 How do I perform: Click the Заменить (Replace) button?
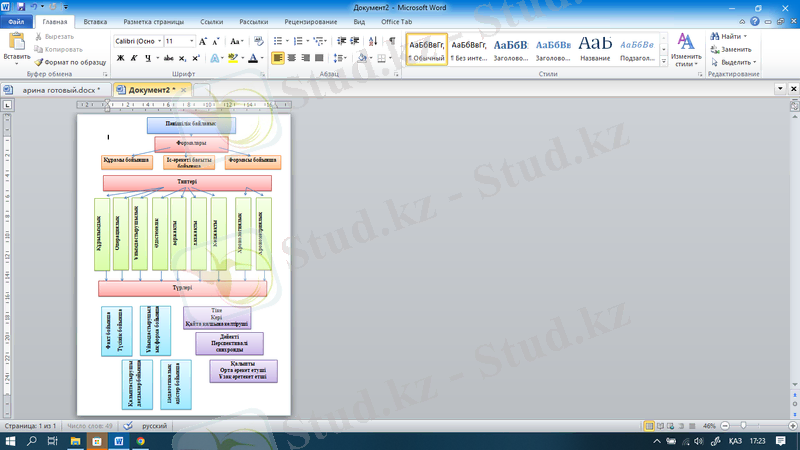pos(735,49)
